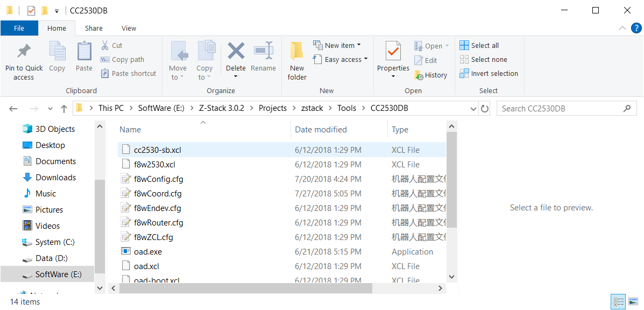
Task: Click the Pin to Quick access icon
Action: point(24,52)
